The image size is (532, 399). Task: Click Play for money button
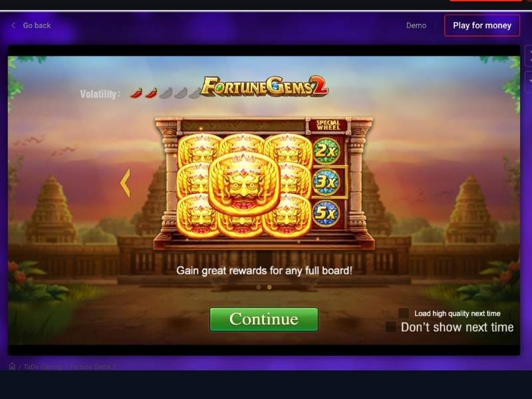click(482, 25)
